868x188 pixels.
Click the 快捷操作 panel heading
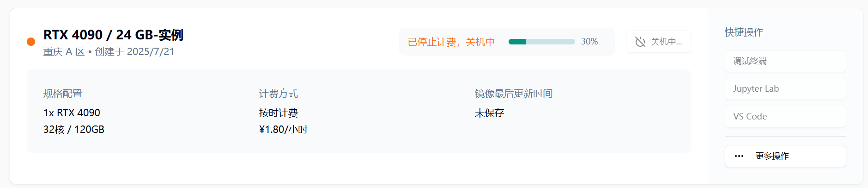744,32
